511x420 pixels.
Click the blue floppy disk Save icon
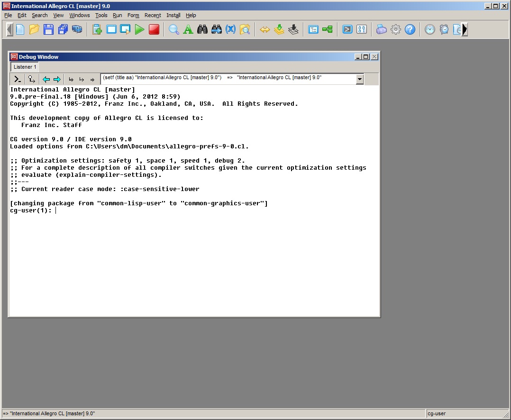(x=48, y=29)
